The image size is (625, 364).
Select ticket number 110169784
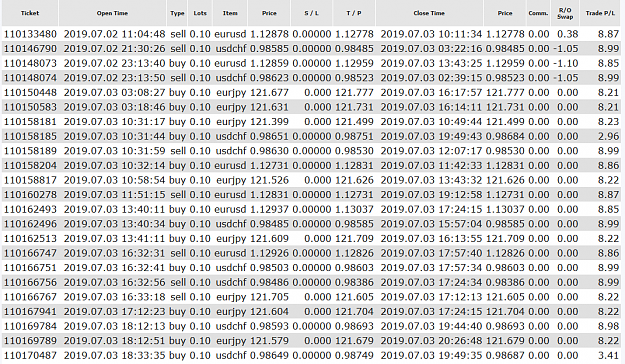point(30,326)
